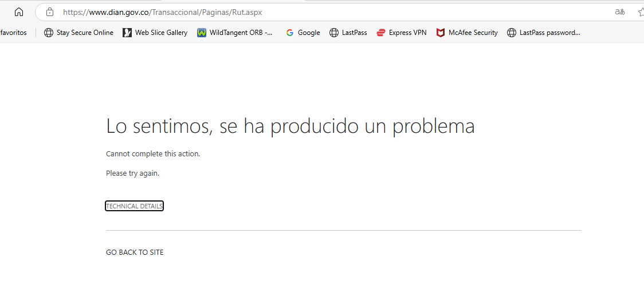Click the WildTangent ORB favicon
Image resolution: width=644 pixels, height=292 pixels.
coord(201,33)
